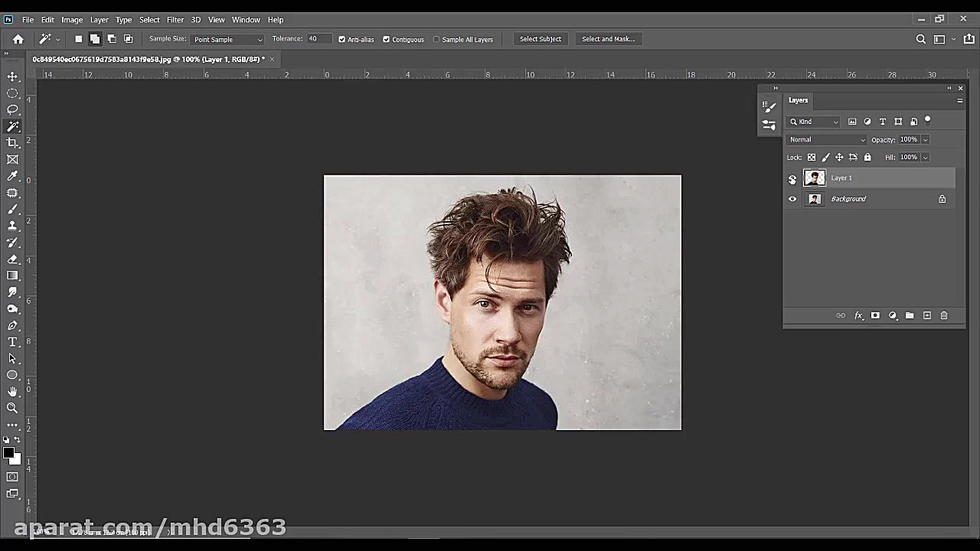Open Select and Mask workspace
The image size is (980, 551).
click(x=608, y=39)
